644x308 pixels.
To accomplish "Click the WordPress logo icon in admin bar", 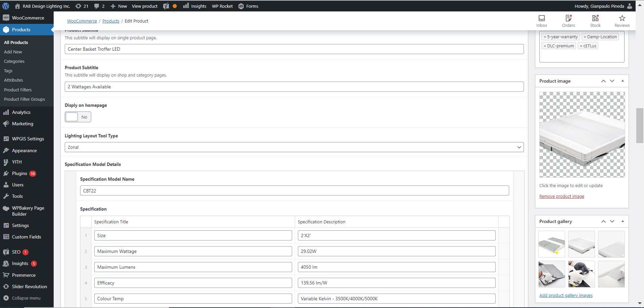I will pos(6,6).
